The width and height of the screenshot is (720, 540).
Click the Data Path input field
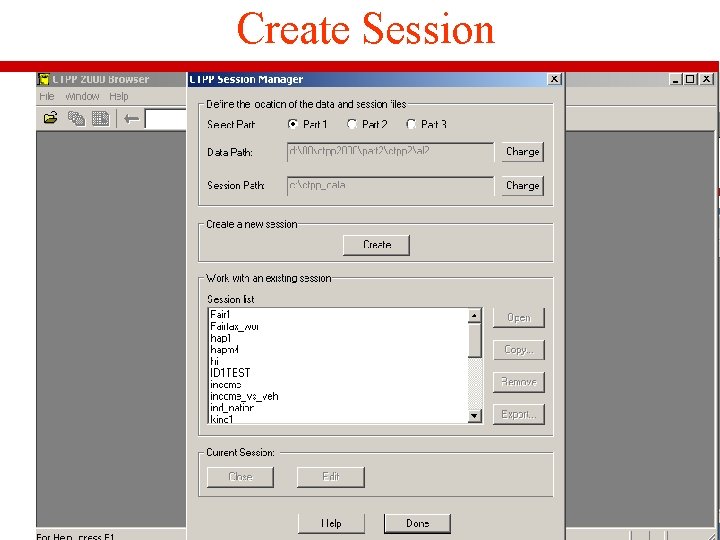[x=391, y=152]
